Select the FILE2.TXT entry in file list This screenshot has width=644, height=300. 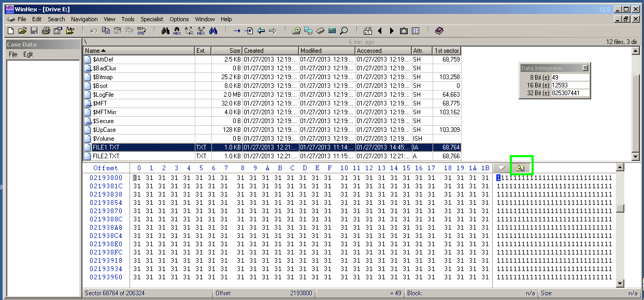coord(106,156)
